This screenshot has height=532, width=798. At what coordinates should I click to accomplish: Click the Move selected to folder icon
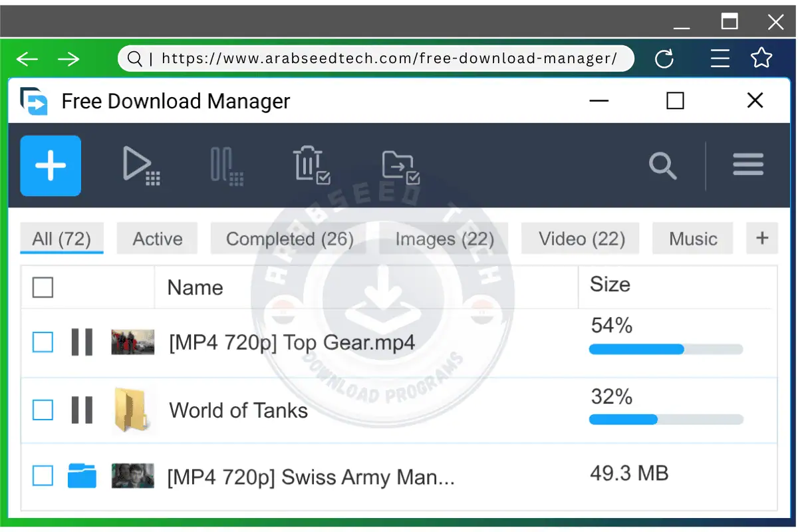pos(400,166)
